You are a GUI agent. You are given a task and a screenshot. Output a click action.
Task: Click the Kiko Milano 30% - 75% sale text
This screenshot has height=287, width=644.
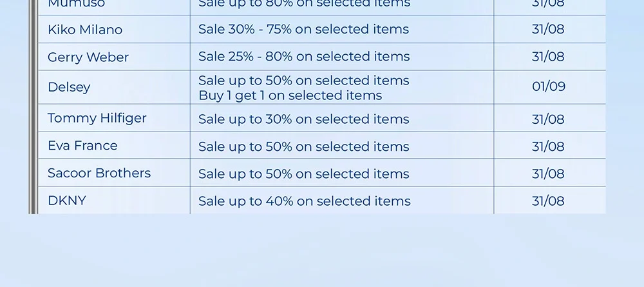click(303, 29)
